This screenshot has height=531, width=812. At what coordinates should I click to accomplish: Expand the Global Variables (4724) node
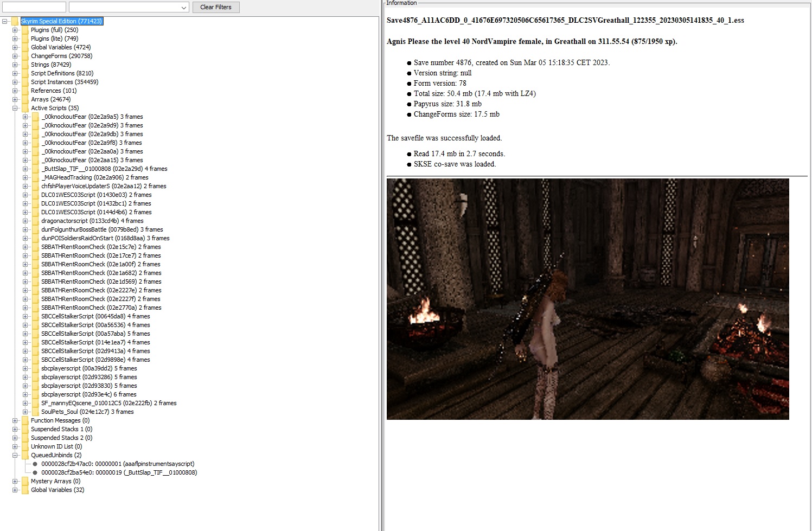(15, 47)
